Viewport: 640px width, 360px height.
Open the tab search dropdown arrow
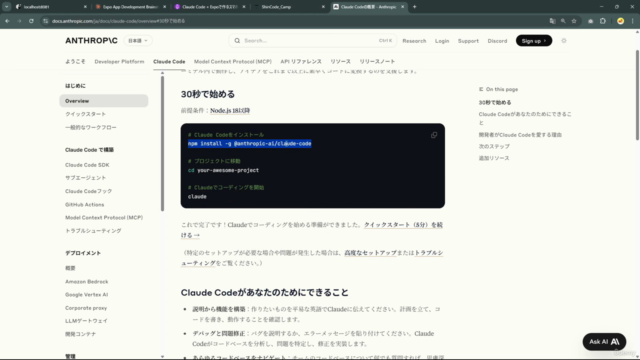coord(7,7)
